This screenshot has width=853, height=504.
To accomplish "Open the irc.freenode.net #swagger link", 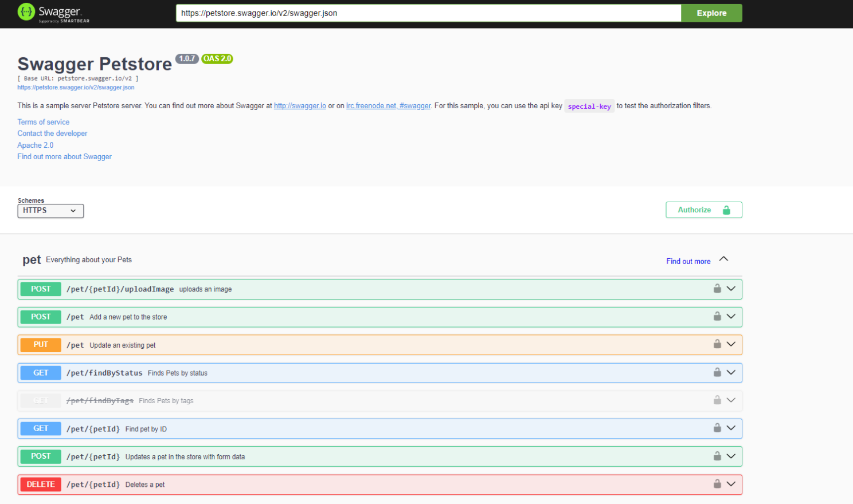I will (x=388, y=106).
